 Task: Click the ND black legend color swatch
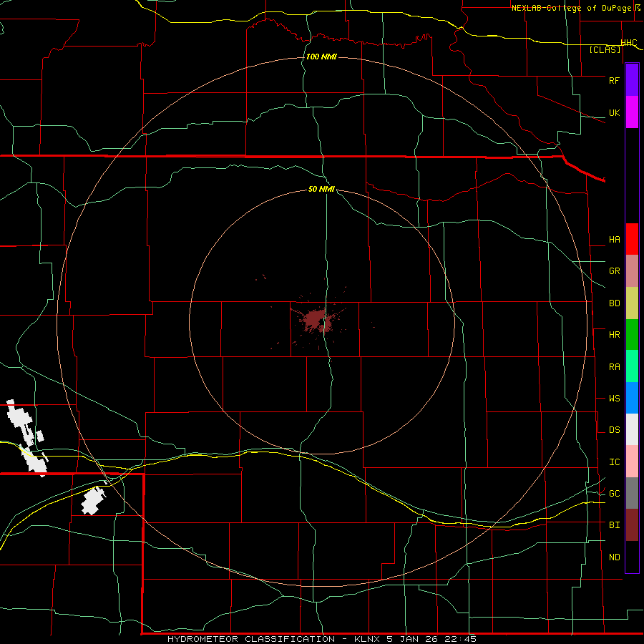tap(632, 557)
